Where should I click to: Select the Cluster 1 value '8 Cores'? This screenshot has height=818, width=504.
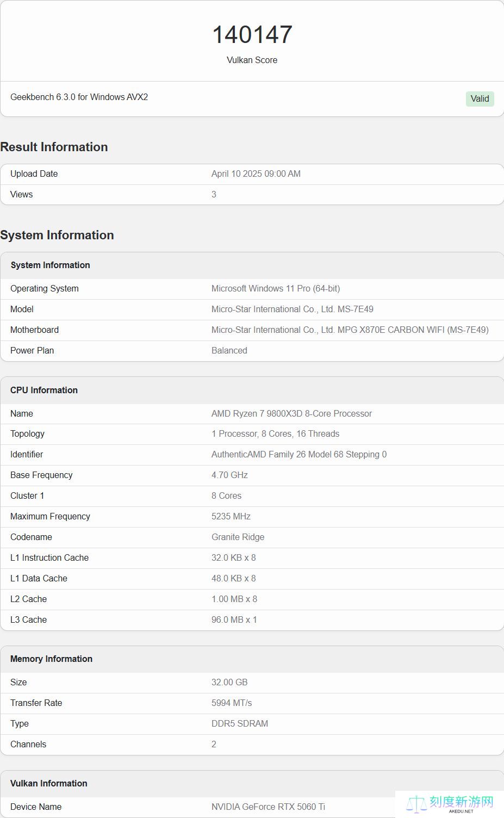pos(227,496)
